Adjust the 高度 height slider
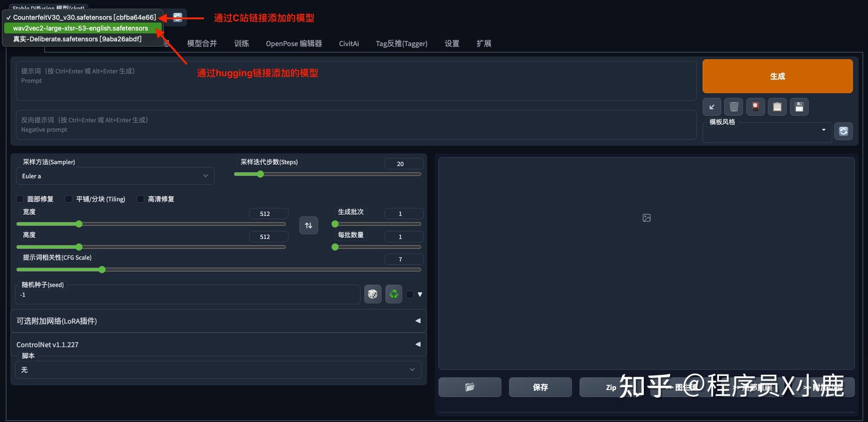 coord(151,247)
